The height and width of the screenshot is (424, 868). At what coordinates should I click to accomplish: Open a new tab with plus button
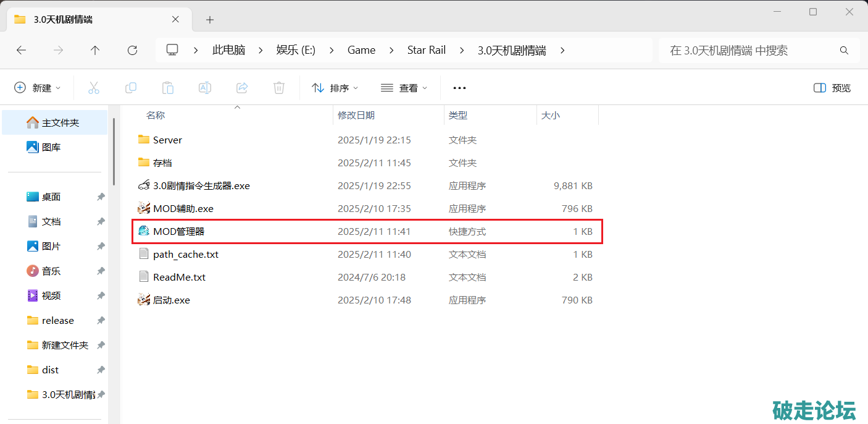(210, 20)
